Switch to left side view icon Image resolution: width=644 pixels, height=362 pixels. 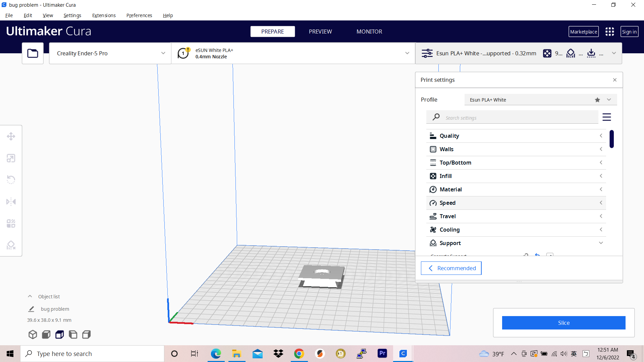(x=73, y=335)
